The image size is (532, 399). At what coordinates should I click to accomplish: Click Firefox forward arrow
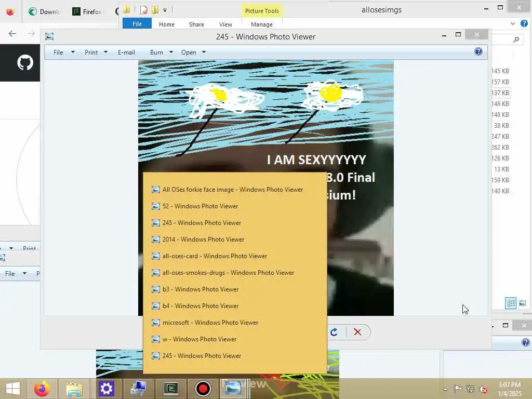(31, 33)
